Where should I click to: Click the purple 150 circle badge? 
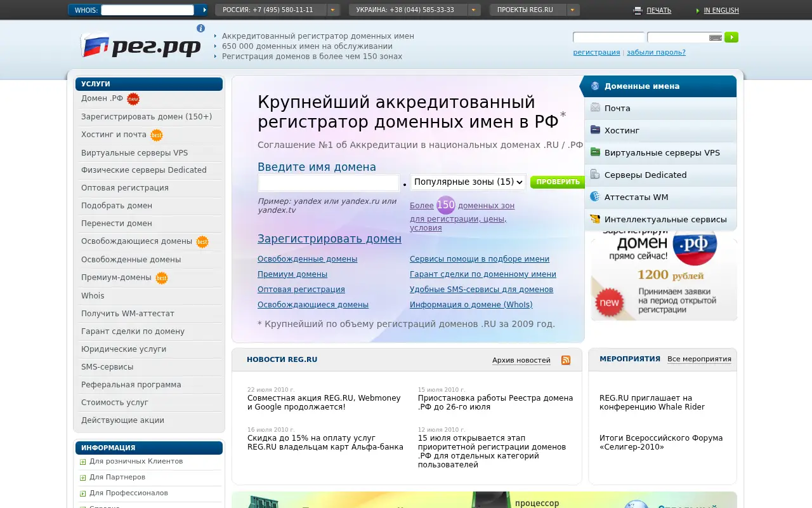(x=446, y=205)
